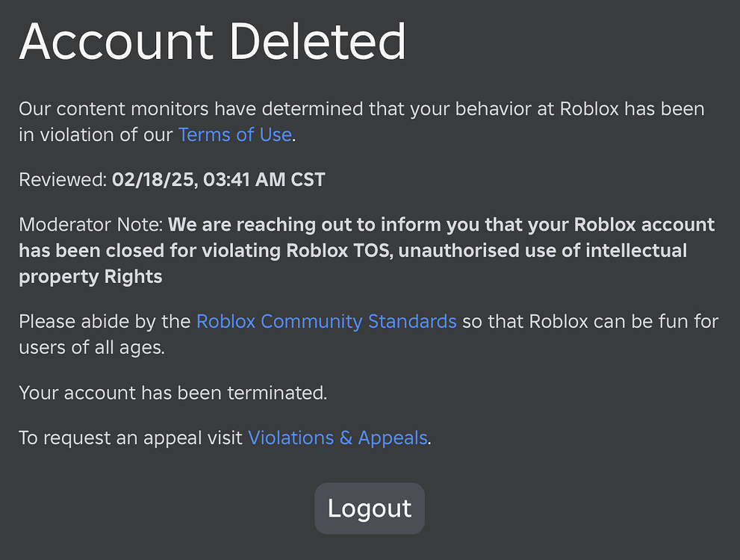The height and width of the screenshot is (560, 740).
Task: Click the dark background below Logout
Action: (370, 549)
